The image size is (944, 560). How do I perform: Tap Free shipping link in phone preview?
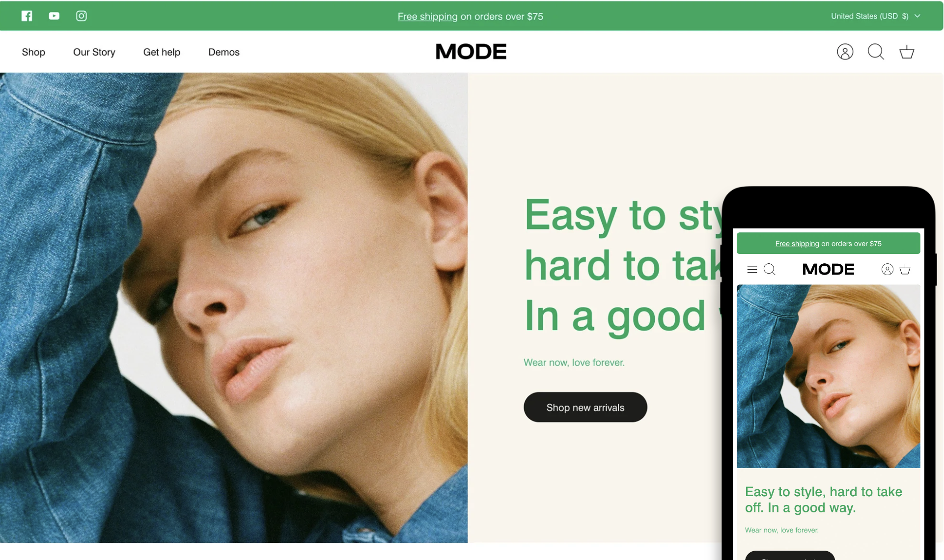pos(797,244)
